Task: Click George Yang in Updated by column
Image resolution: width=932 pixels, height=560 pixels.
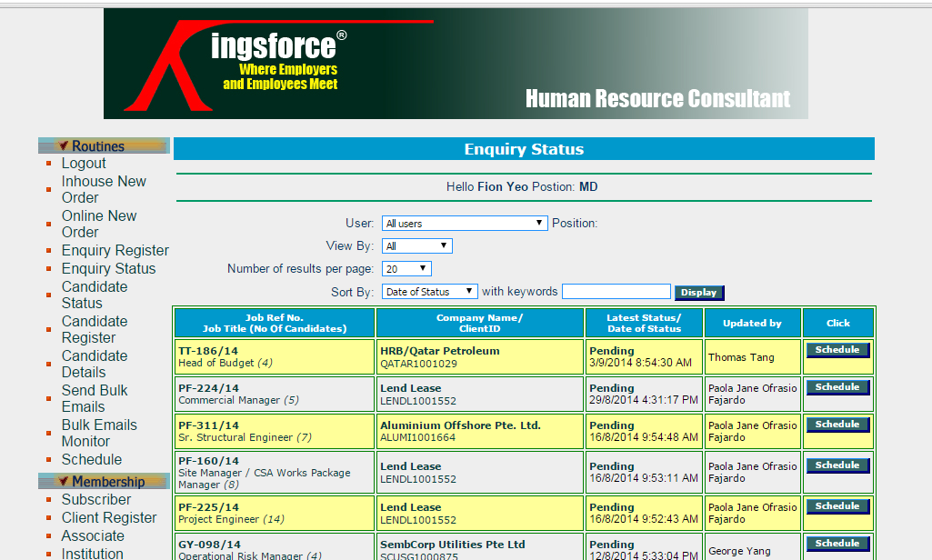Action: [x=739, y=551]
